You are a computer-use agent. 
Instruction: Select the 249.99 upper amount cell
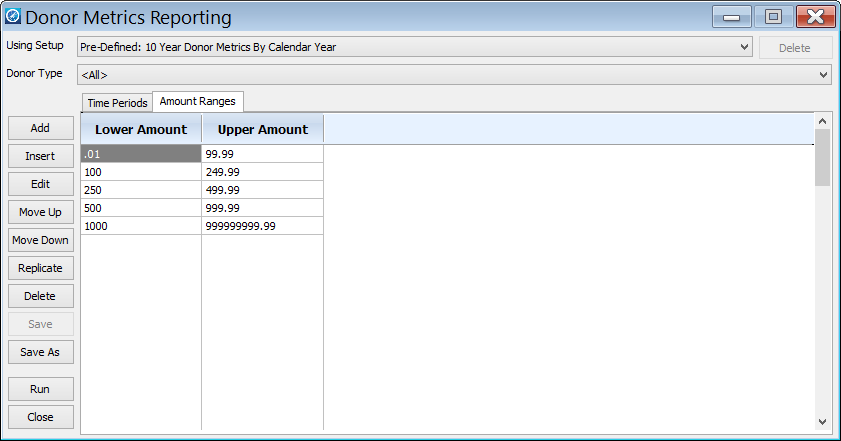point(263,172)
